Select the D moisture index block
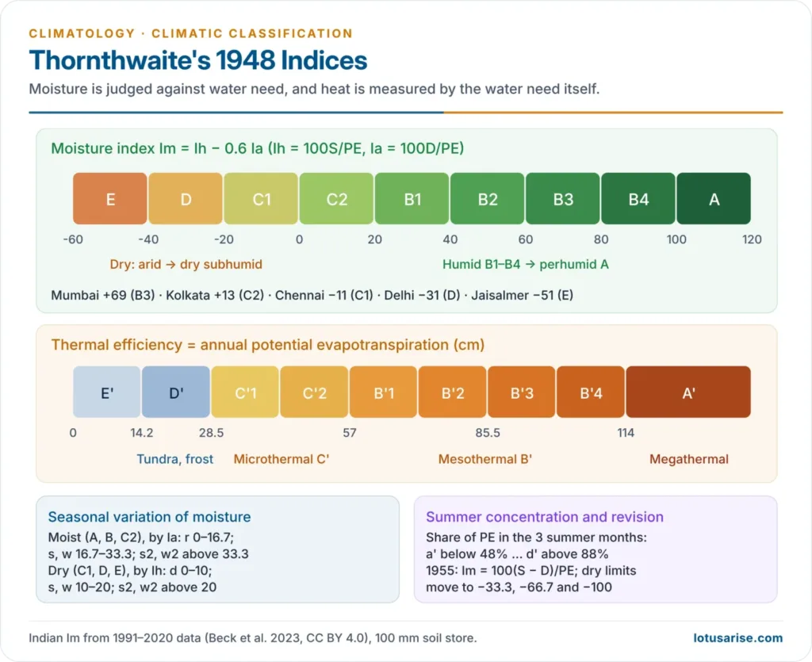The image size is (812, 662). (186, 199)
